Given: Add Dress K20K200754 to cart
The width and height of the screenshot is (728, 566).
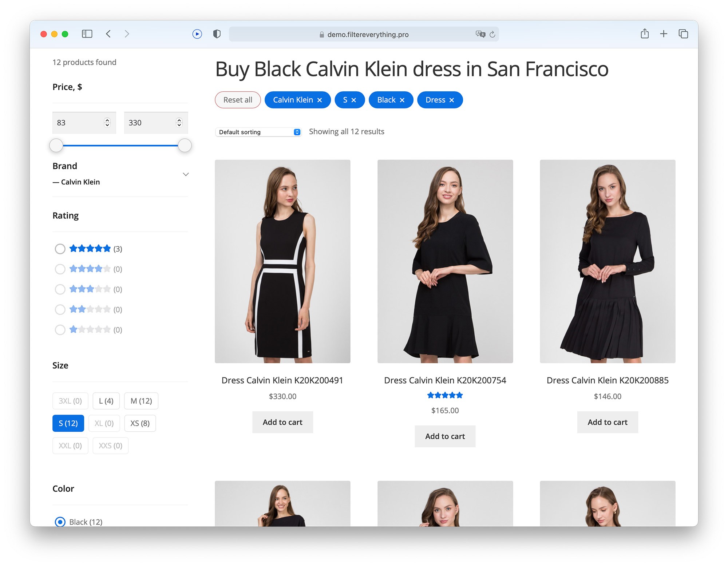Looking at the screenshot, I should coord(445,436).
